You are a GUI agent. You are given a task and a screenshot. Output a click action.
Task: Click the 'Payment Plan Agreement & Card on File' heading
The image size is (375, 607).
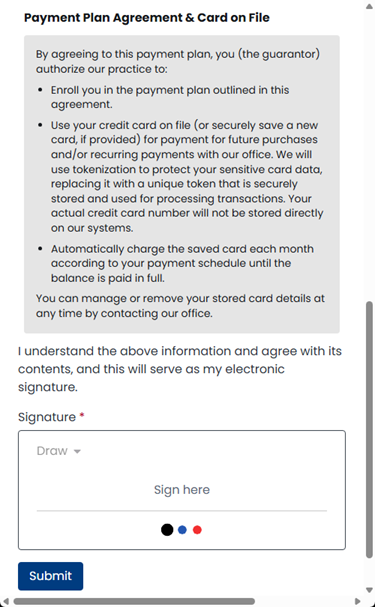(147, 18)
